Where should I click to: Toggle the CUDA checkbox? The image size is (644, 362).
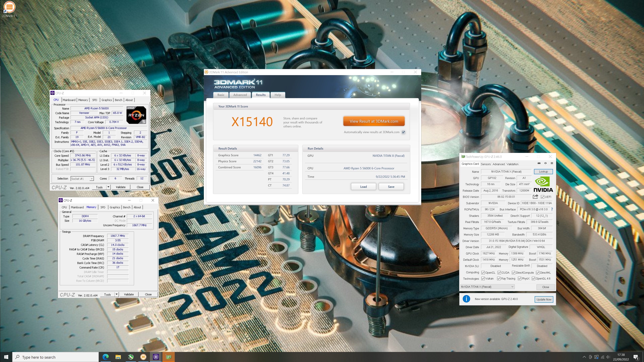click(x=499, y=272)
